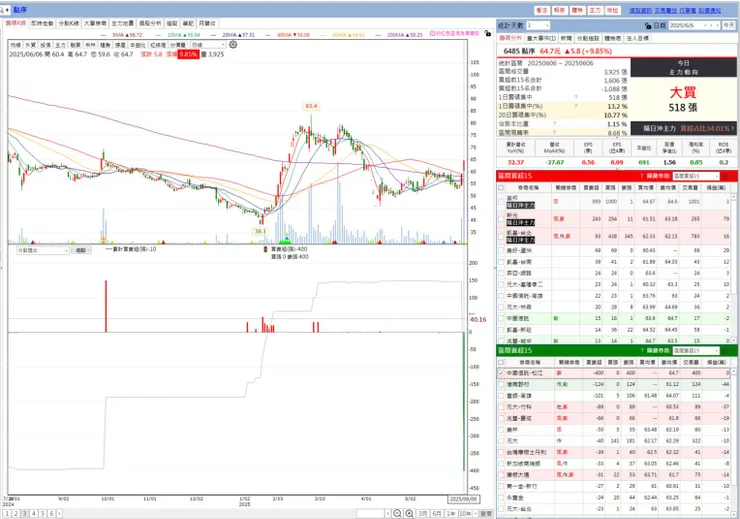Screen dimensions: 740x519
Task: Go to chart page 3
Action: tap(25, 513)
